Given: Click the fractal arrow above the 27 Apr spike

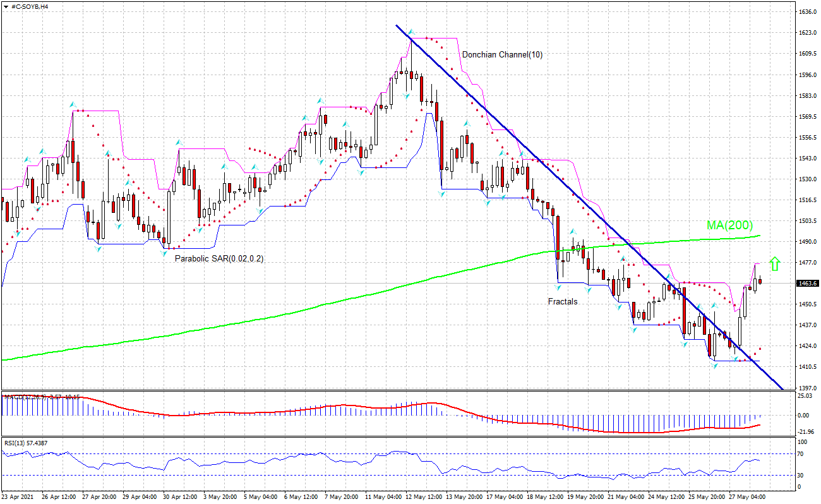Looking at the screenshot, I should pos(73,104).
